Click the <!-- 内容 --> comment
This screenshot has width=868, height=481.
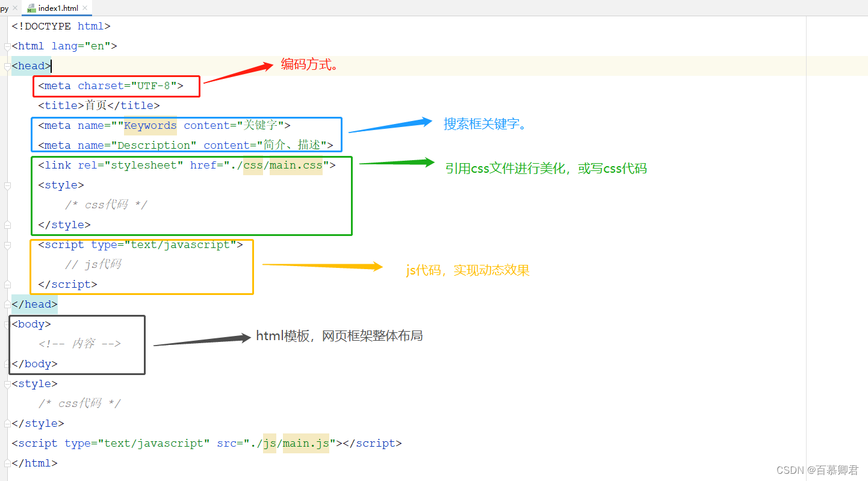(x=79, y=344)
